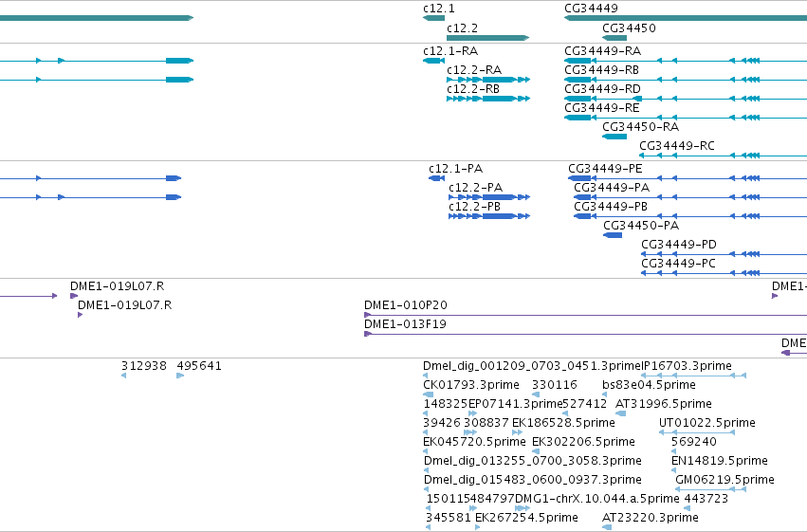Open EST feature 569240
Screen dimensions: 807x532
(x=694, y=443)
